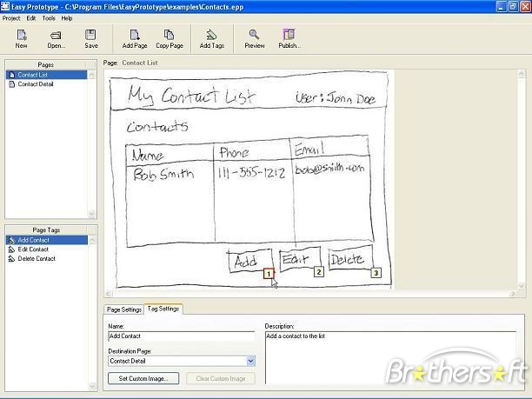The height and width of the screenshot is (399, 532).
Task: Select tag marker 1 on the Add button
Action: tap(269, 274)
